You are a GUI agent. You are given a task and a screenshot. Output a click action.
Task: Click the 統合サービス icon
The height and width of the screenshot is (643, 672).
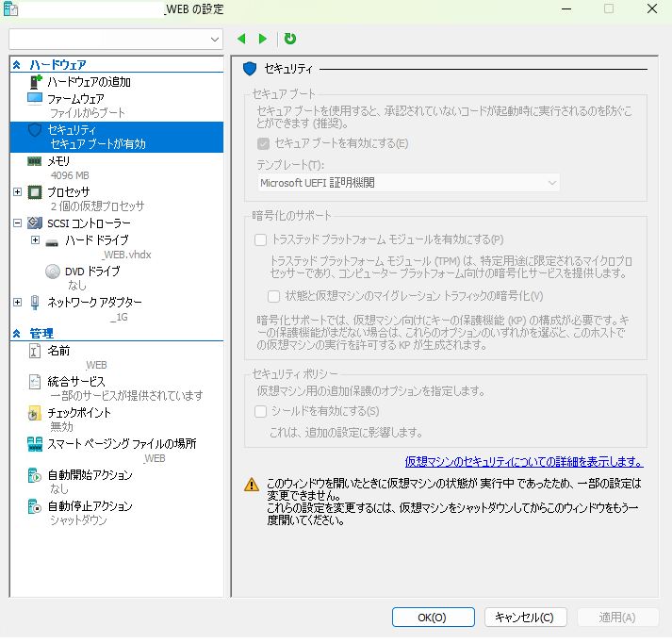pos(35,382)
